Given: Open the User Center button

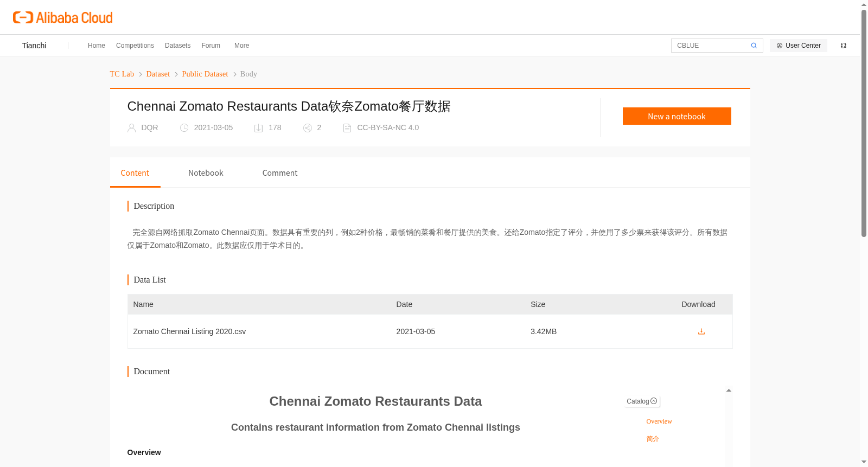Looking at the screenshot, I should 798,46.
